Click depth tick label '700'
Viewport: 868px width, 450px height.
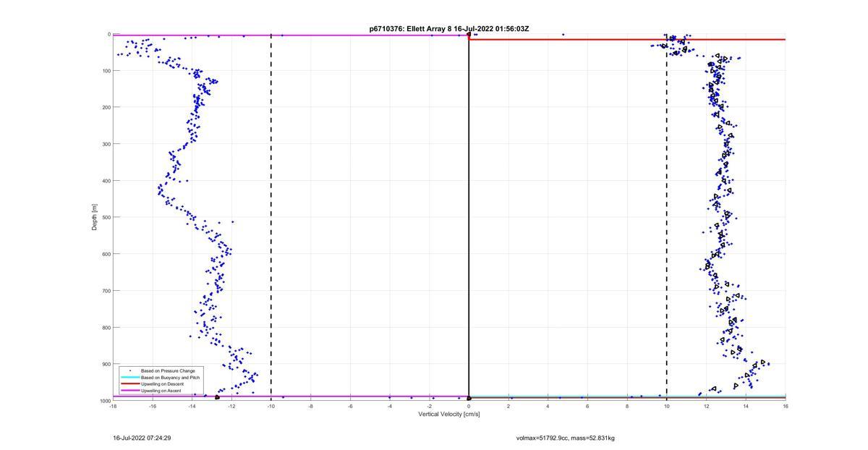click(106, 291)
